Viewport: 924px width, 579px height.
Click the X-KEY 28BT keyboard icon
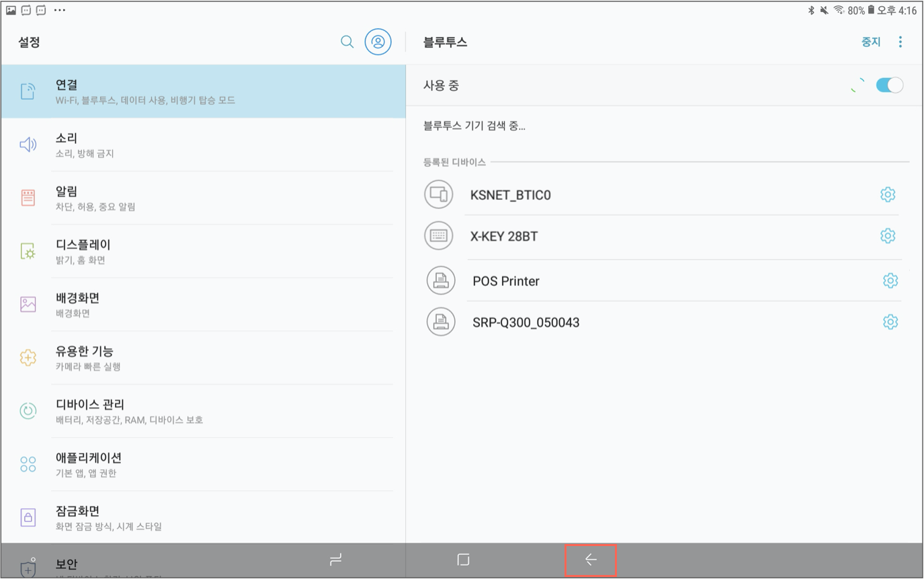[x=439, y=236]
